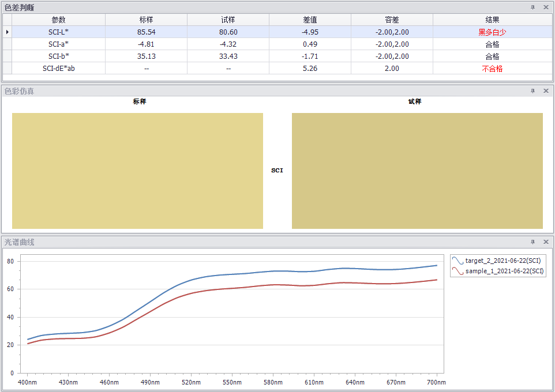This screenshot has height=392, width=555.
Task: Click the 标样 column header
Action: tap(146, 20)
